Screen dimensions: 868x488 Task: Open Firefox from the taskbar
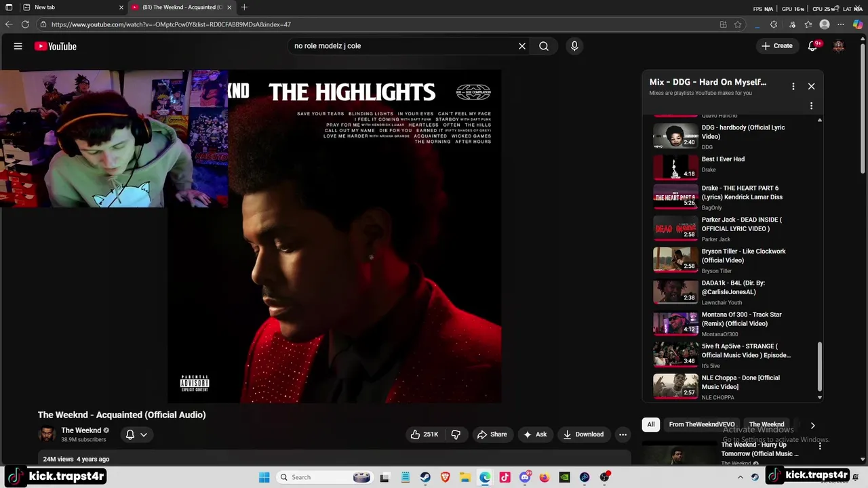point(545,477)
